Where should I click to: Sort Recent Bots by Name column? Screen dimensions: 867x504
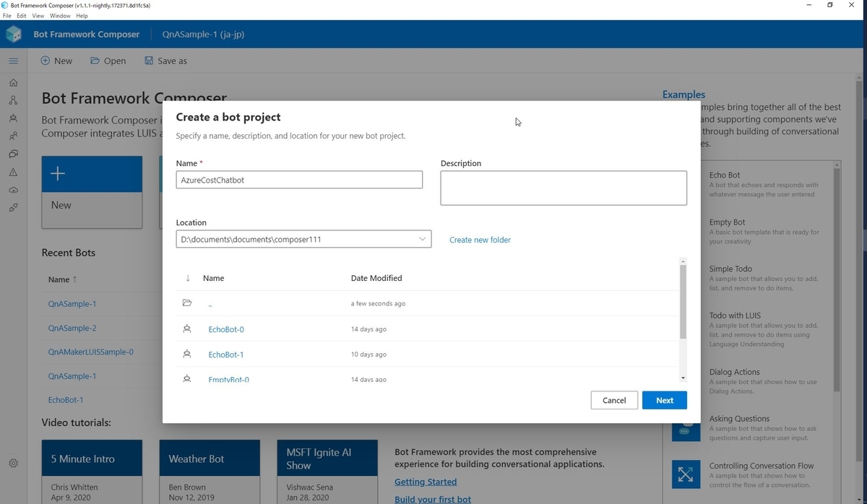pos(63,279)
